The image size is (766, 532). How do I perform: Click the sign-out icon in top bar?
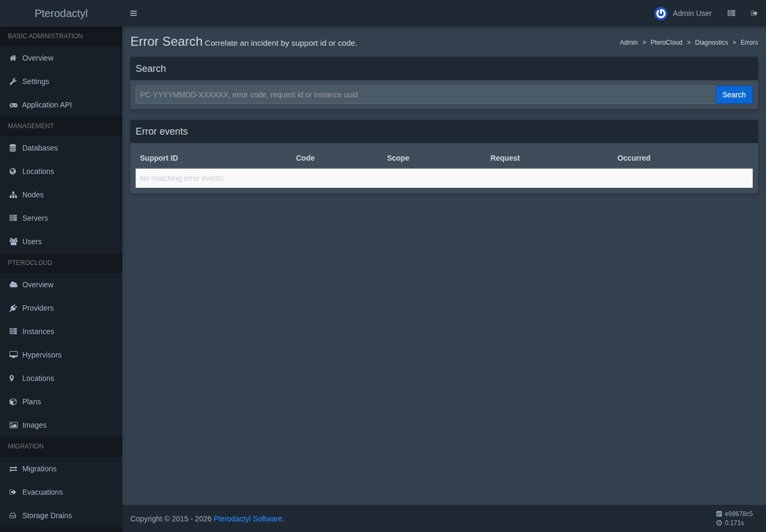point(754,13)
